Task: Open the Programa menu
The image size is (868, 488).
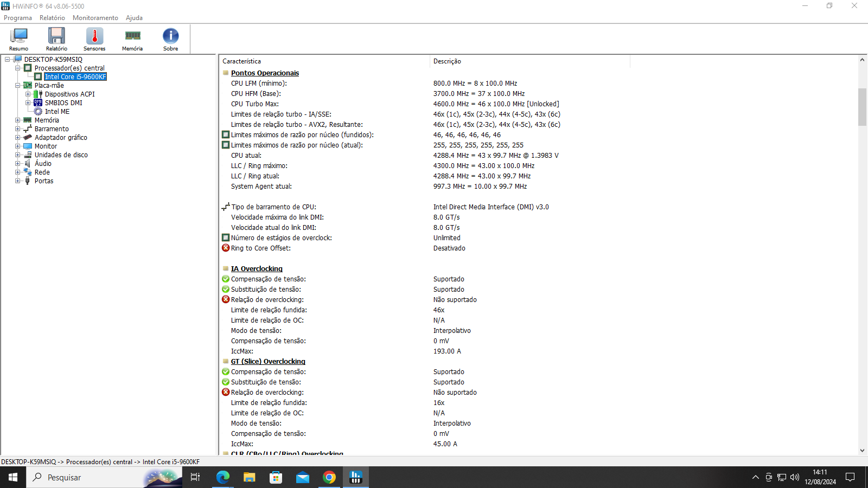Action: (x=18, y=18)
